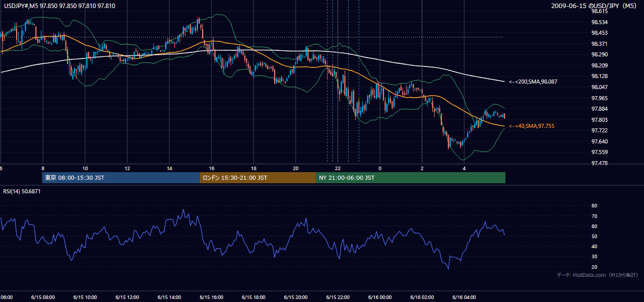Click RSI scale value 20
This screenshot has height=302, width=644.
pyautogui.click(x=594, y=267)
